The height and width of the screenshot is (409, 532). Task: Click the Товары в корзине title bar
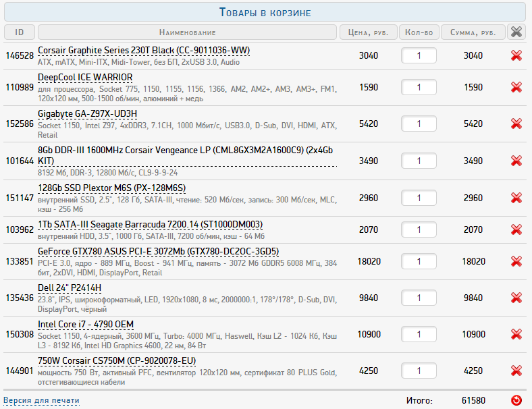pos(265,12)
